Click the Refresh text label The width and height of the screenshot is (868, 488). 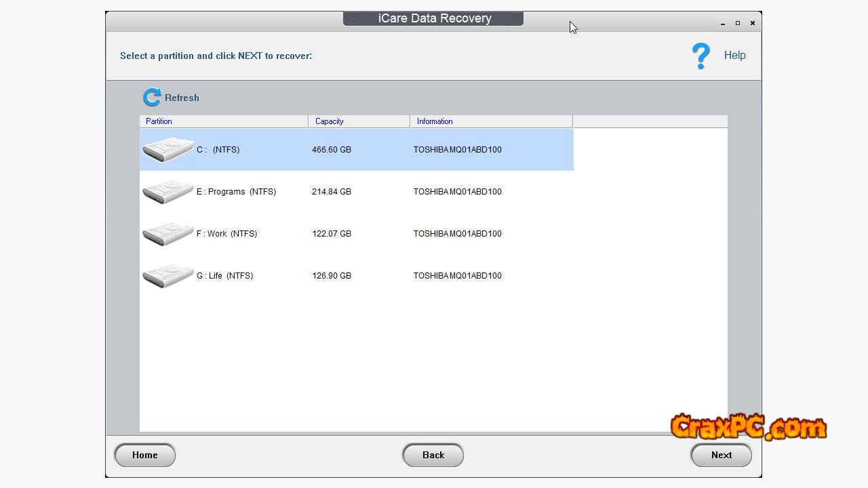click(x=182, y=98)
